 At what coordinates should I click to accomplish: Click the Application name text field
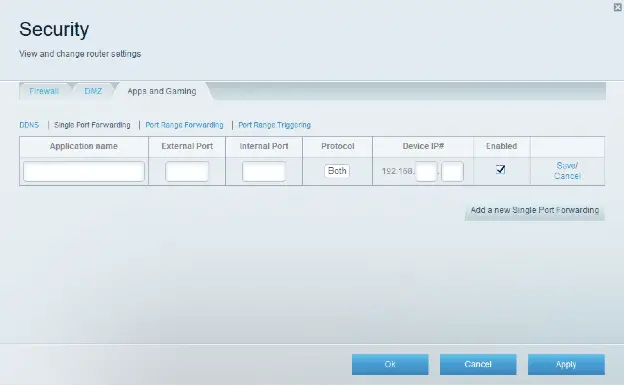pos(84,172)
